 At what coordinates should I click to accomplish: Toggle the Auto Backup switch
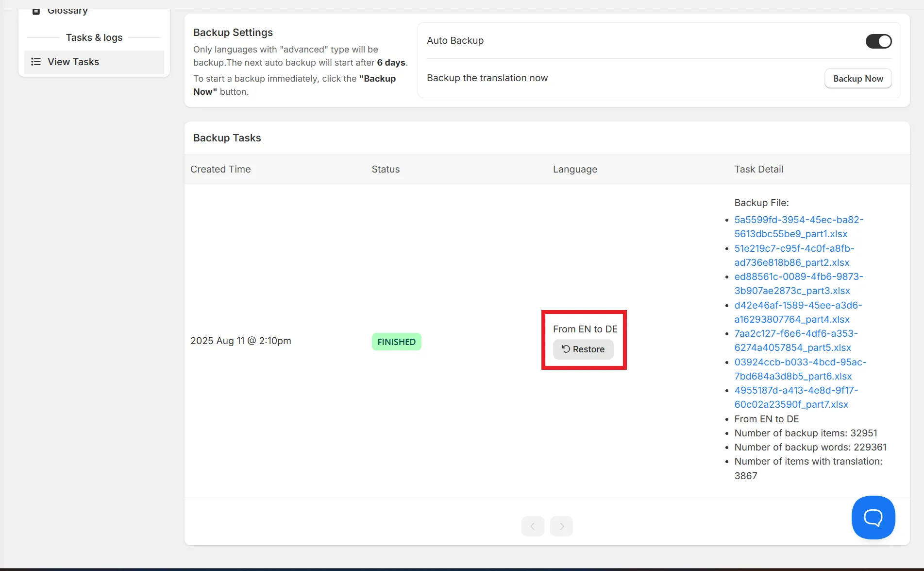pyautogui.click(x=878, y=41)
